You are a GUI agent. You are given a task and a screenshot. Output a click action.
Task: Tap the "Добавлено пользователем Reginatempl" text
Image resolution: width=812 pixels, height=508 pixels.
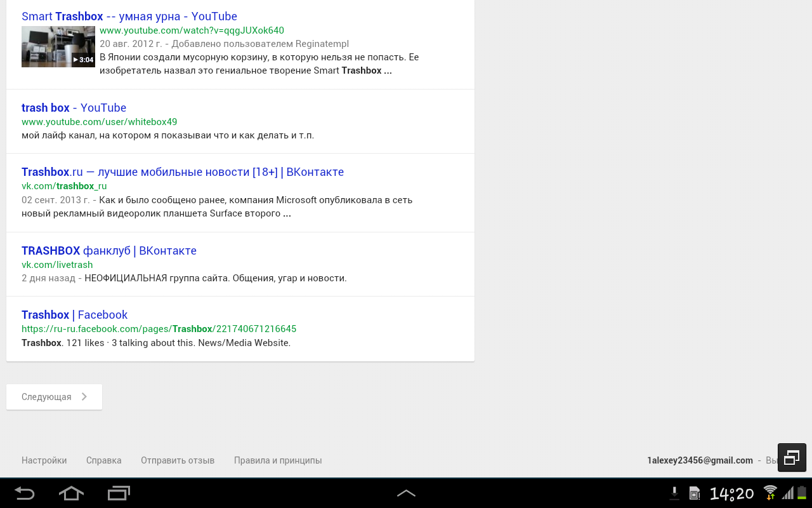[260, 44]
